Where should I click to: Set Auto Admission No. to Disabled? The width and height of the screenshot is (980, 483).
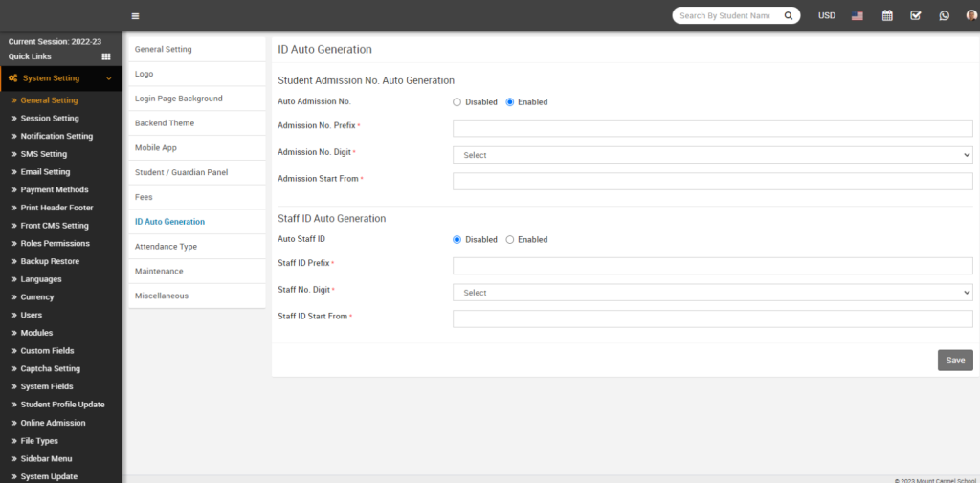(x=457, y=101)
